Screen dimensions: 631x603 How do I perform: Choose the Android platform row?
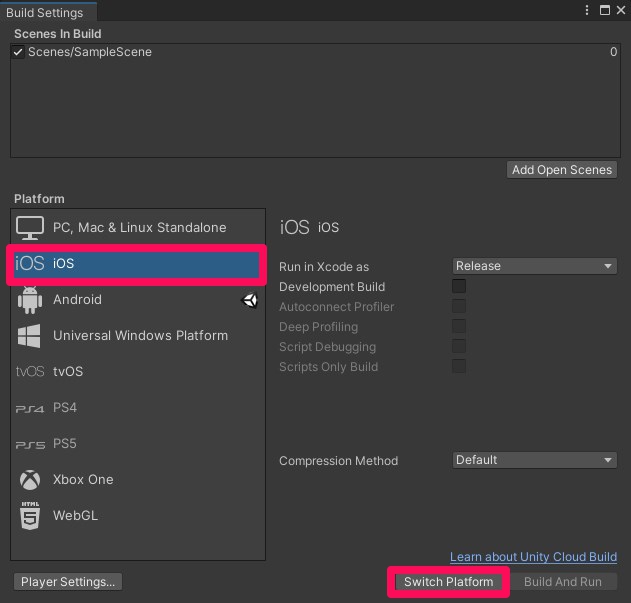[x=138, y=300]
